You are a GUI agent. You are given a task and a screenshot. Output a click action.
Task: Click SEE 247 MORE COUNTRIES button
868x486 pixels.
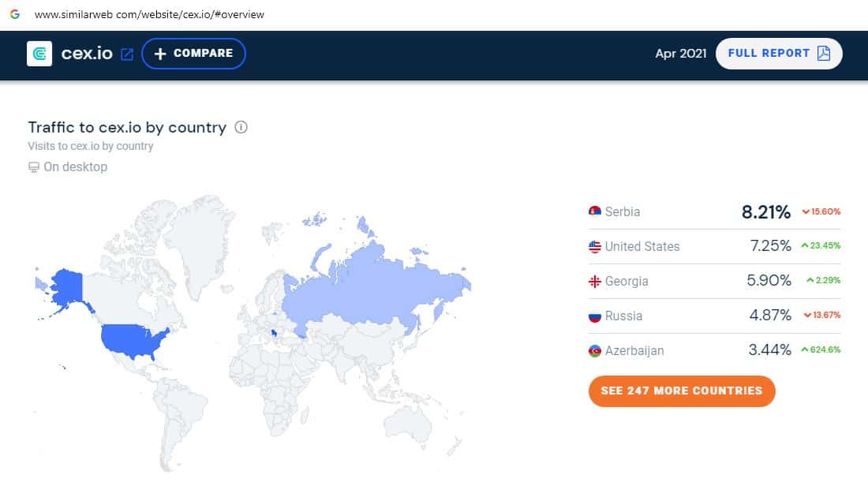click(682, 391)
